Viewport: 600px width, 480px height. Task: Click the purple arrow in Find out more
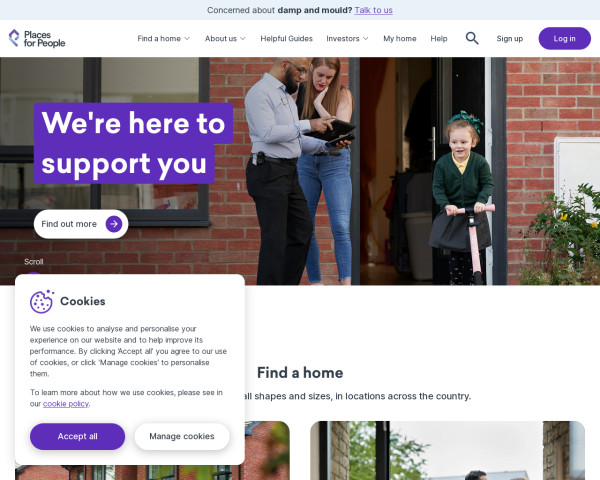114,224
